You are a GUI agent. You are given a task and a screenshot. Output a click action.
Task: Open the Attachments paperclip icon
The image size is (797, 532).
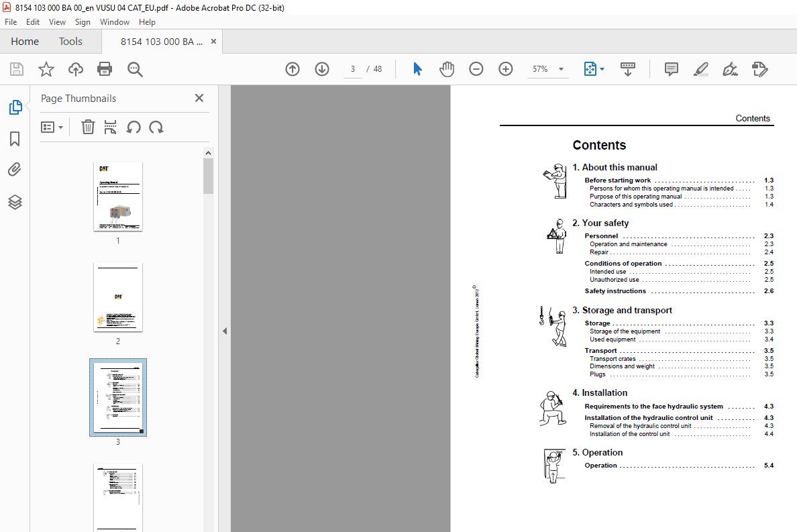coord(15,170)
